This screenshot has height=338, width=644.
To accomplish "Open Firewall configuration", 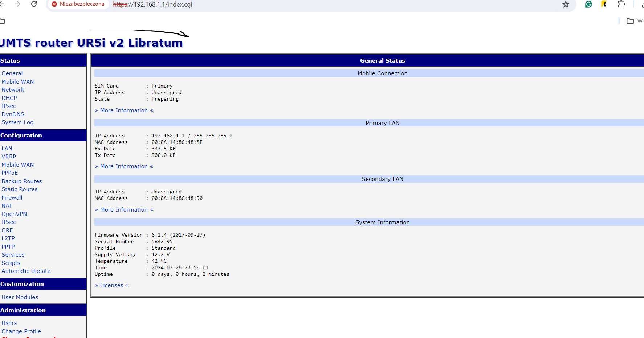I will coord(12,198).
